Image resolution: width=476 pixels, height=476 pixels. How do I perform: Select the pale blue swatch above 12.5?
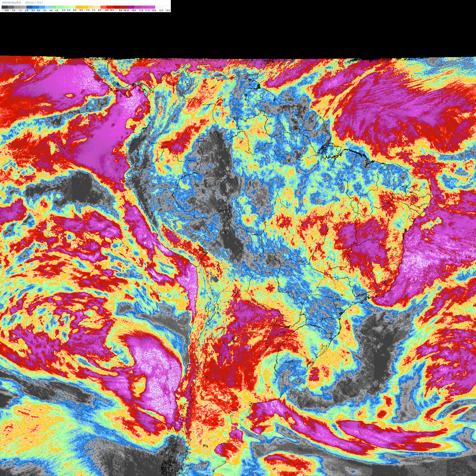(159, 7)
